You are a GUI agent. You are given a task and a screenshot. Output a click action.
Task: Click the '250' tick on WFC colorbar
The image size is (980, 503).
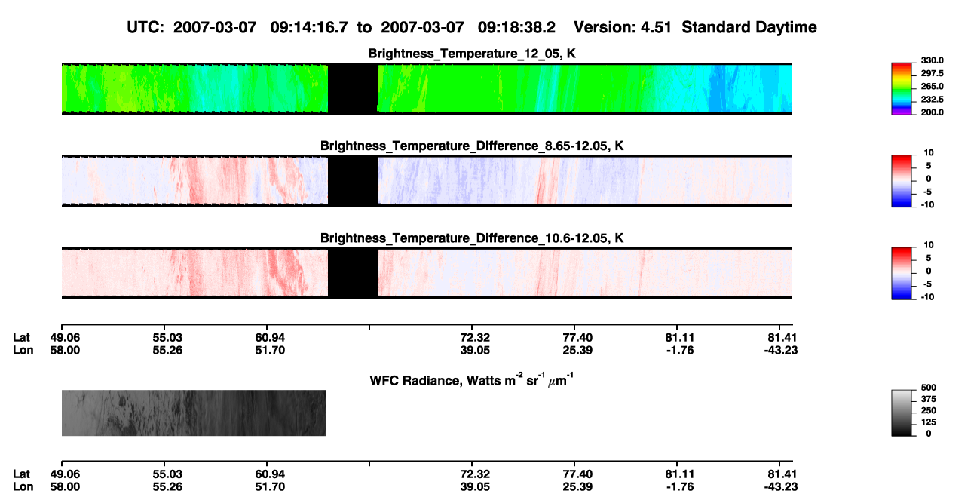[x=930, y=410]
